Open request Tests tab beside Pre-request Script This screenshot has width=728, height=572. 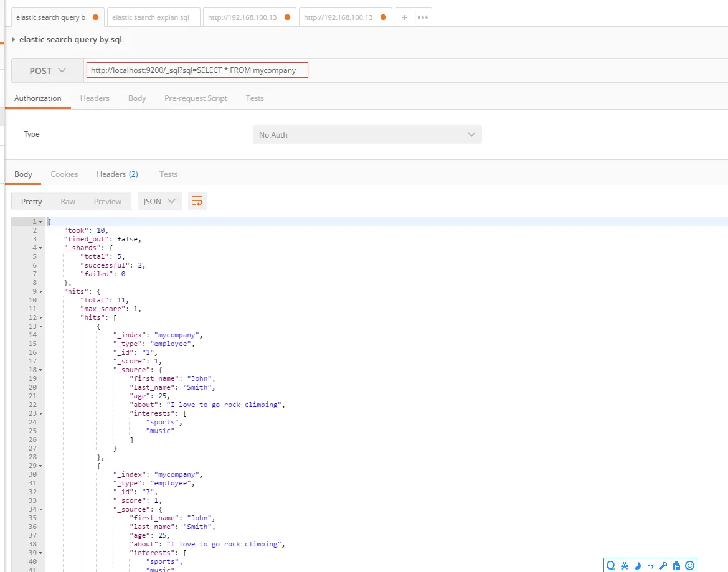255,98
